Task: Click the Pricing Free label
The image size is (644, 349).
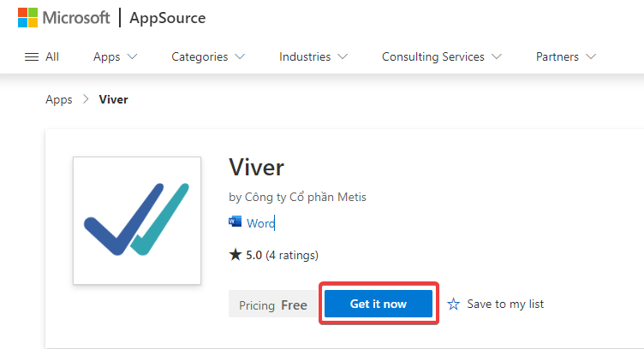Action: coord(273,305)
